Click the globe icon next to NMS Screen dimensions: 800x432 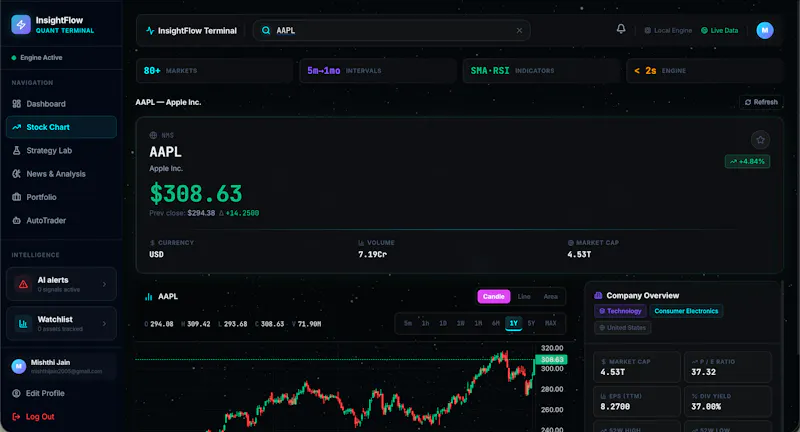click(x=153, y=135)
